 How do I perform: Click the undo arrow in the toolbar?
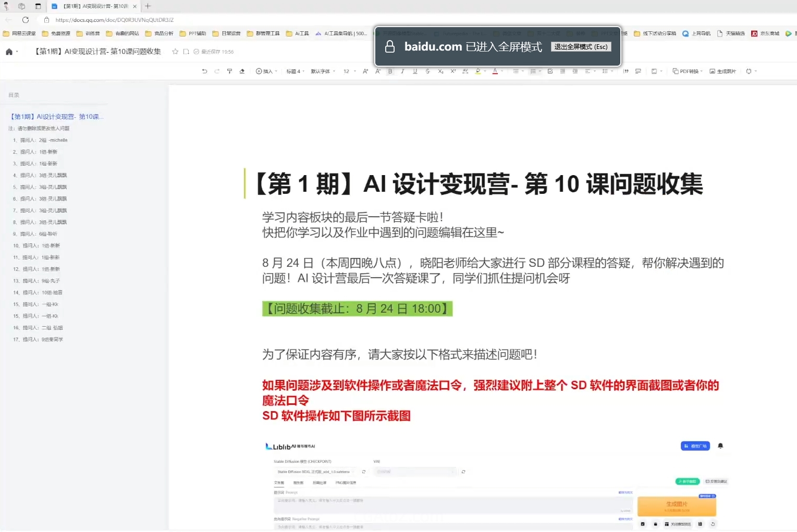tap(204, 71)
